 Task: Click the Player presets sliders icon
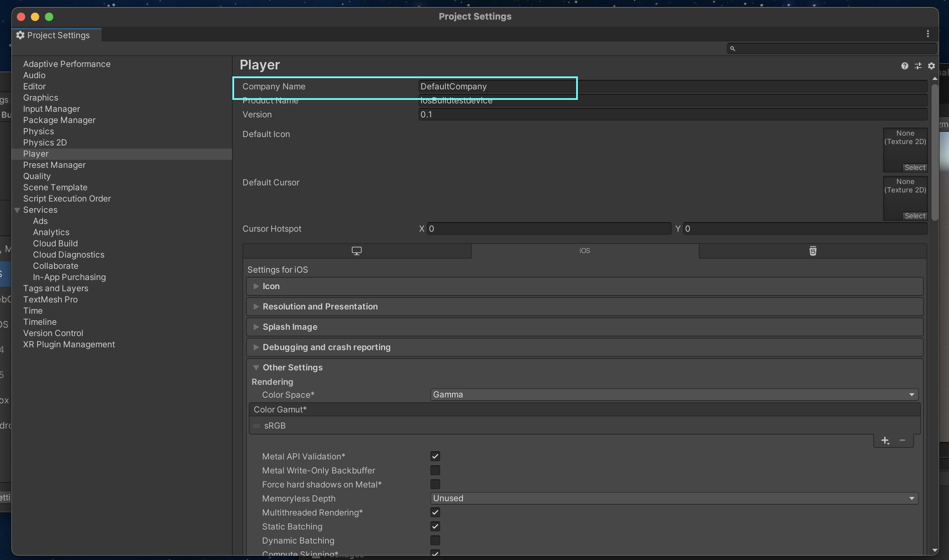point(918,66)
